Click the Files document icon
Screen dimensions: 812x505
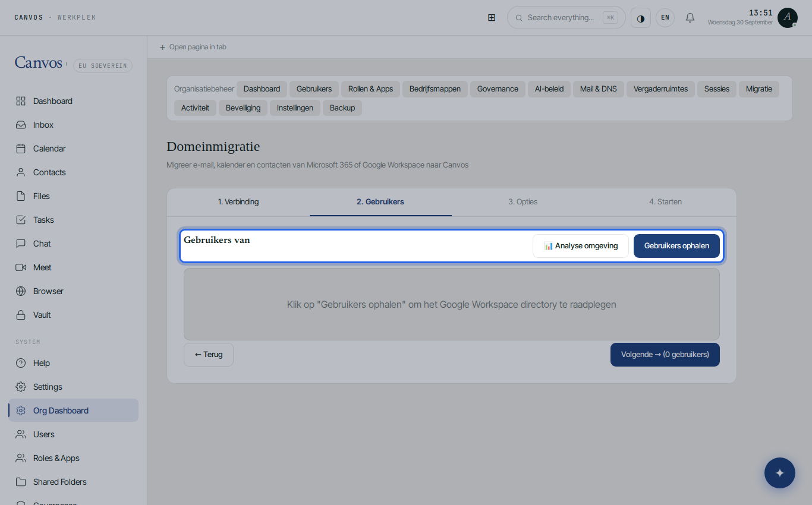21,196
